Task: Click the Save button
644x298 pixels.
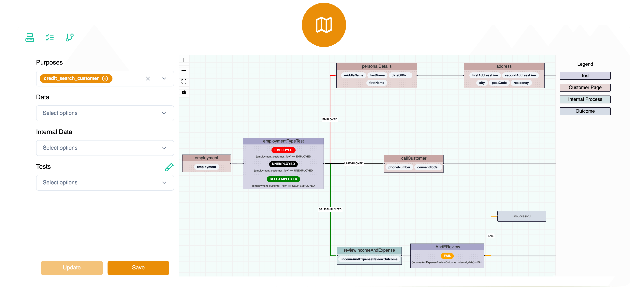Action: [138, 268]
